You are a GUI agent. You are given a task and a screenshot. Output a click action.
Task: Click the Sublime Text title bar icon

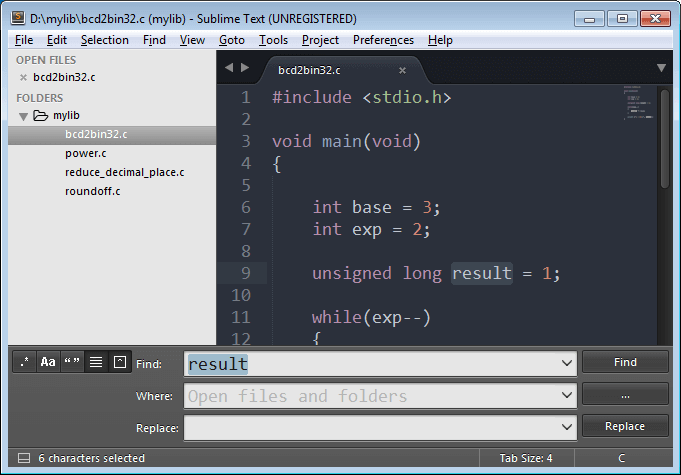click(18, 17)
